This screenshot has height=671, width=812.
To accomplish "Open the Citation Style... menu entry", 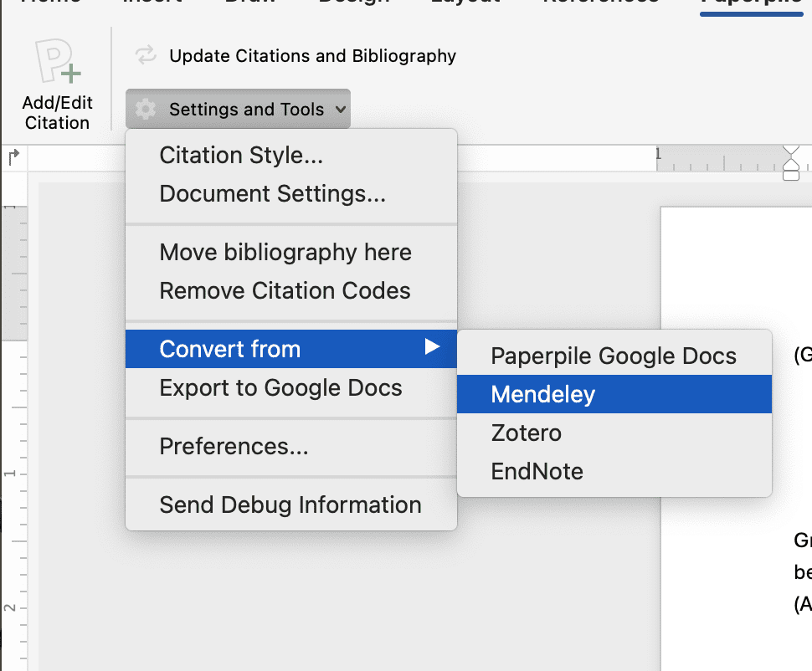I will (x=241, y=156).
